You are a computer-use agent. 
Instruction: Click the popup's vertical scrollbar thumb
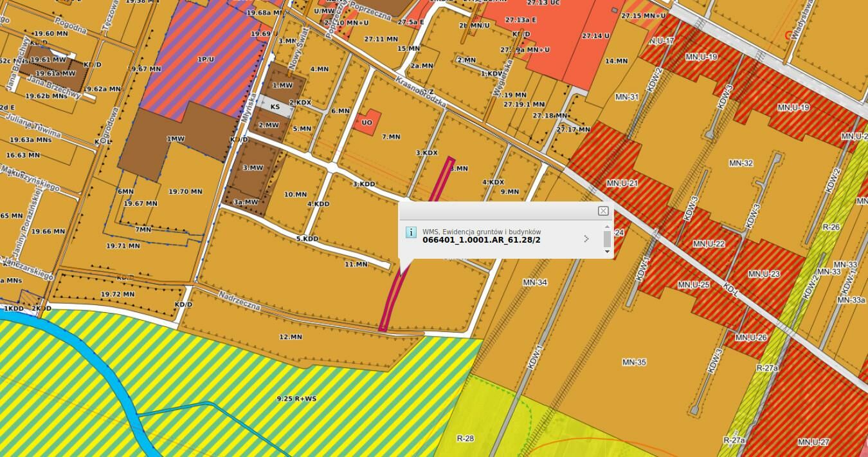click(x=607, y=239)
